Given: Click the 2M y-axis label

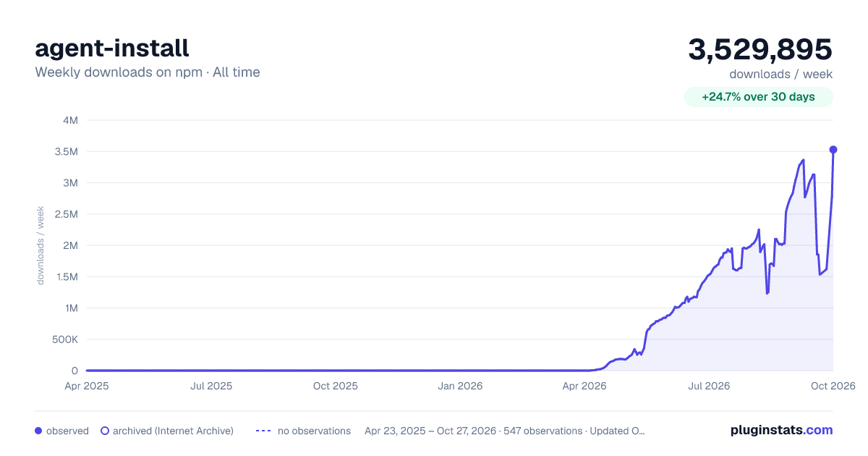Looking at the screenshot, I should [71, 245].
